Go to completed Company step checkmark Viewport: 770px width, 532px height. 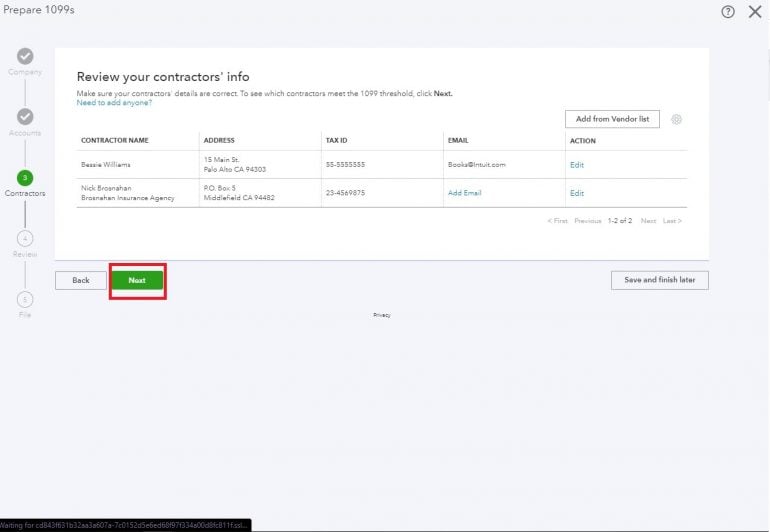[25, 56]
